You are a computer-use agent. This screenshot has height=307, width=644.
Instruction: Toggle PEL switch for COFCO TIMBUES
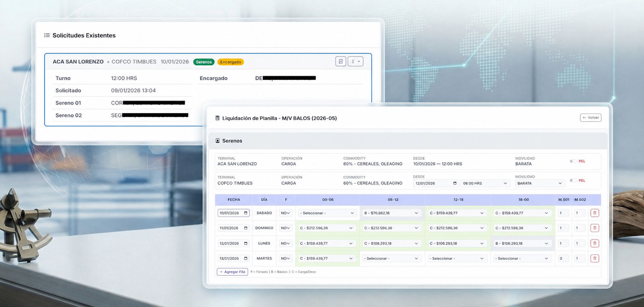[x=572, y=180]
